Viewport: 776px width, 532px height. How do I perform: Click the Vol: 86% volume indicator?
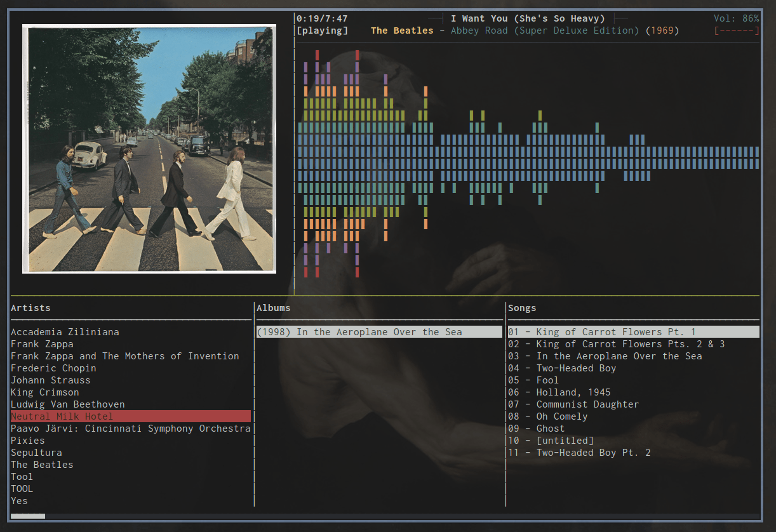[737, 18]
